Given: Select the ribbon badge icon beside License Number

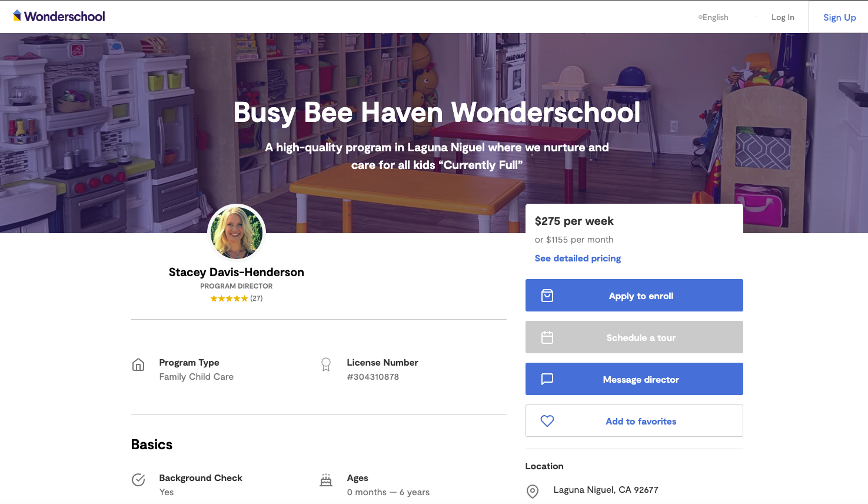Looking at the screenshot, I should tap(326, 364).
